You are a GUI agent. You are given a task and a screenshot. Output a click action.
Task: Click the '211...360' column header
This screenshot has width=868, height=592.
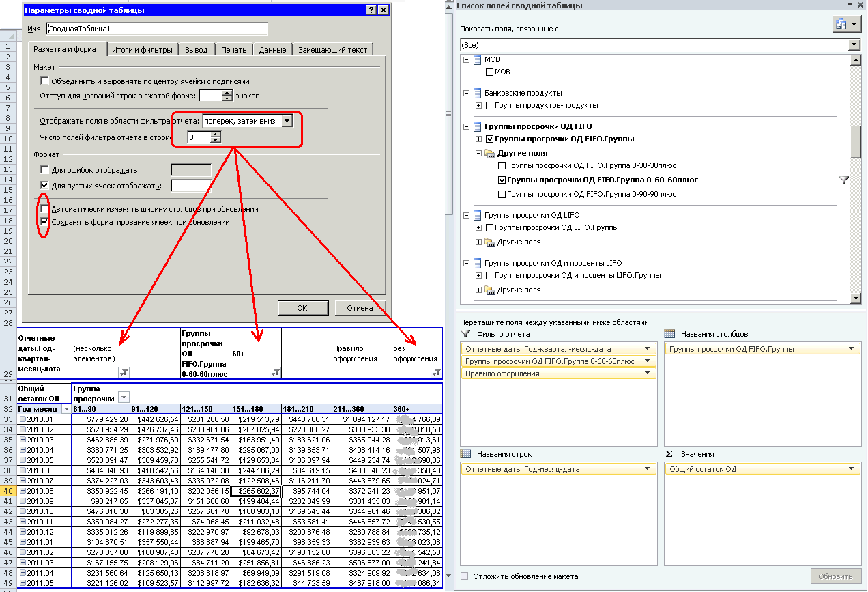(x=362, y=408)
